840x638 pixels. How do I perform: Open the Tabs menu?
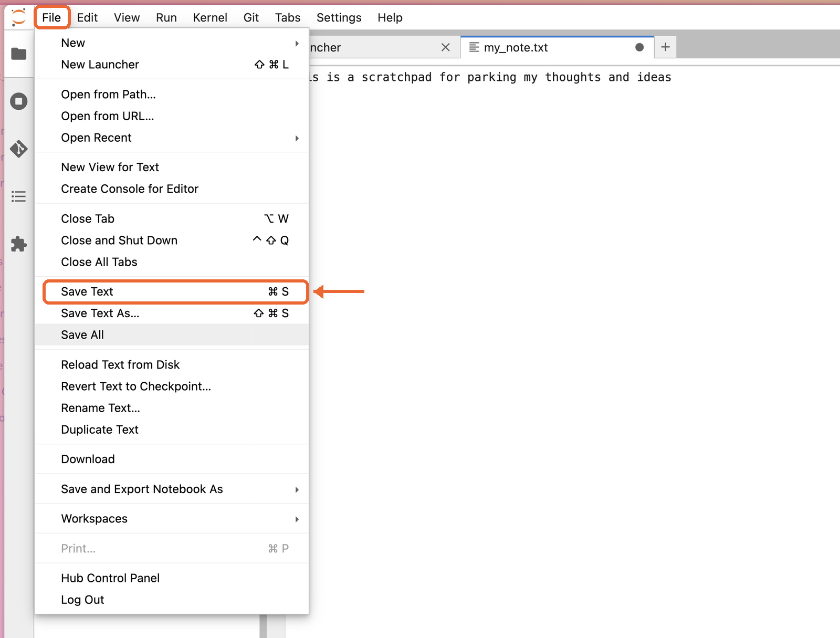288,17
